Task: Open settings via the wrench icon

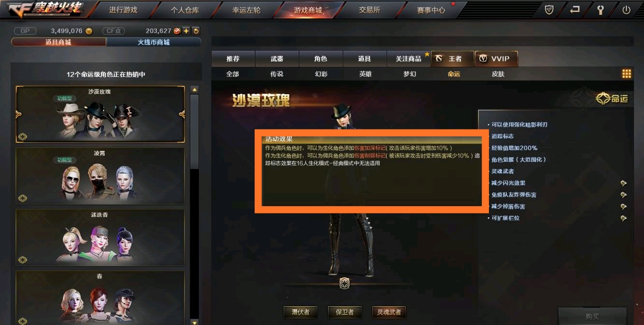Action: click(x=601, y=10)
